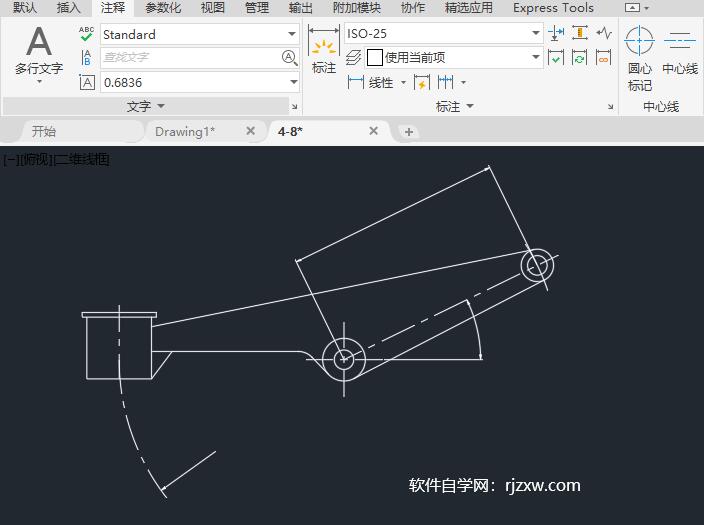Click the white layer color swatch
Screen dimensions: 704x525
[374, 57]
